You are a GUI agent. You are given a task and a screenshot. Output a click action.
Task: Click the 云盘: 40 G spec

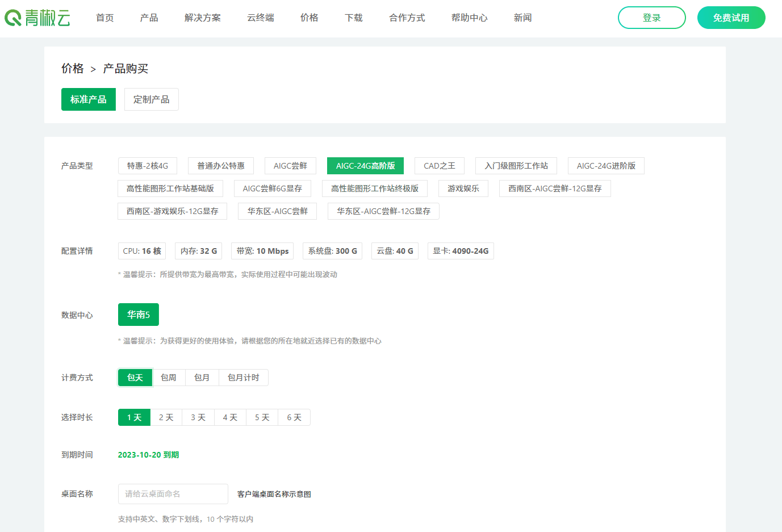(395, 251)
